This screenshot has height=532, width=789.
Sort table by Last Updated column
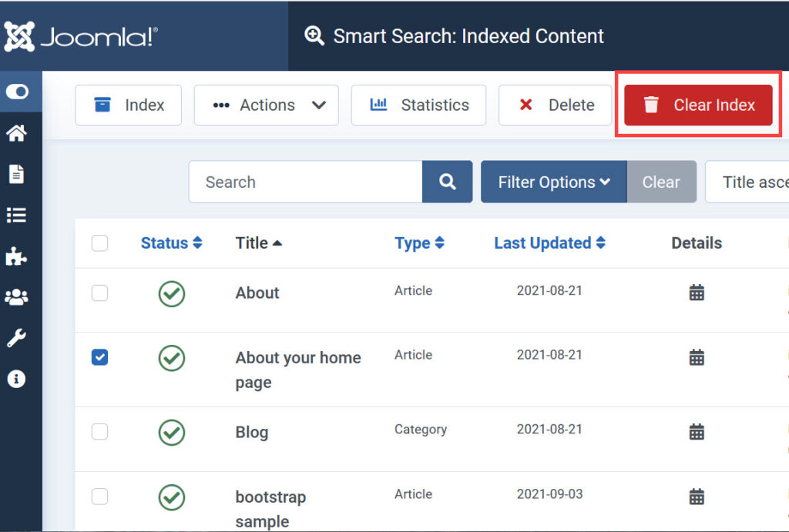click(549, 243)
